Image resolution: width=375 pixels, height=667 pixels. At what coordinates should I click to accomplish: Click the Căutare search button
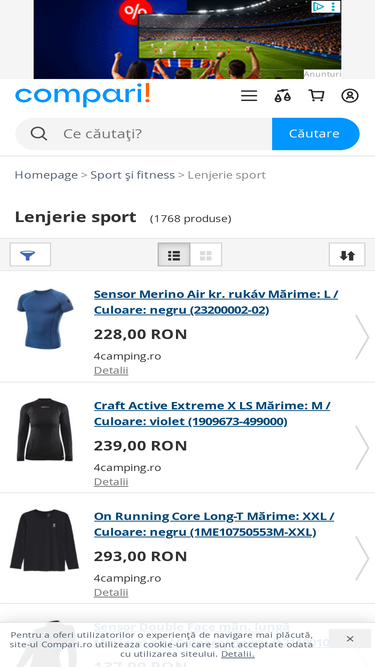316,134
